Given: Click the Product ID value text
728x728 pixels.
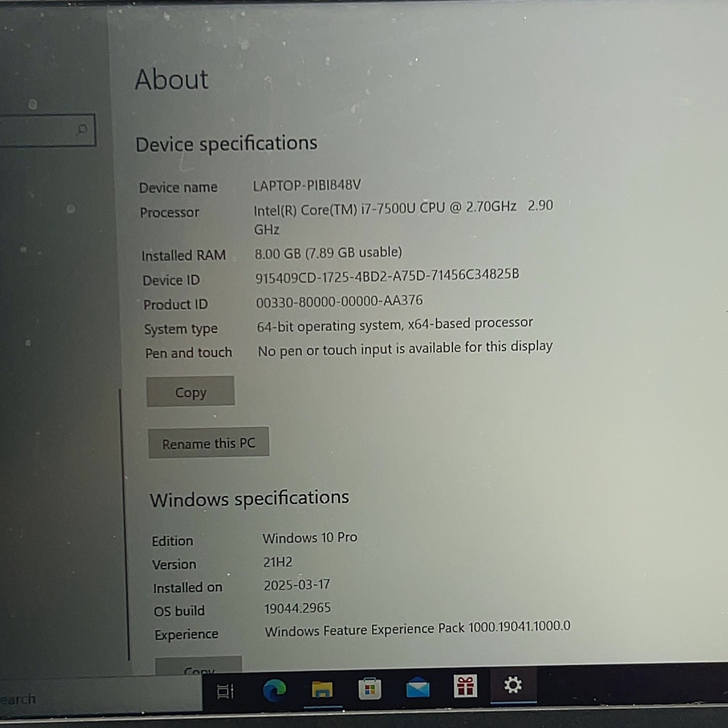Looking at the screenshot, I should pyautogui.click(x=339, y=301).
